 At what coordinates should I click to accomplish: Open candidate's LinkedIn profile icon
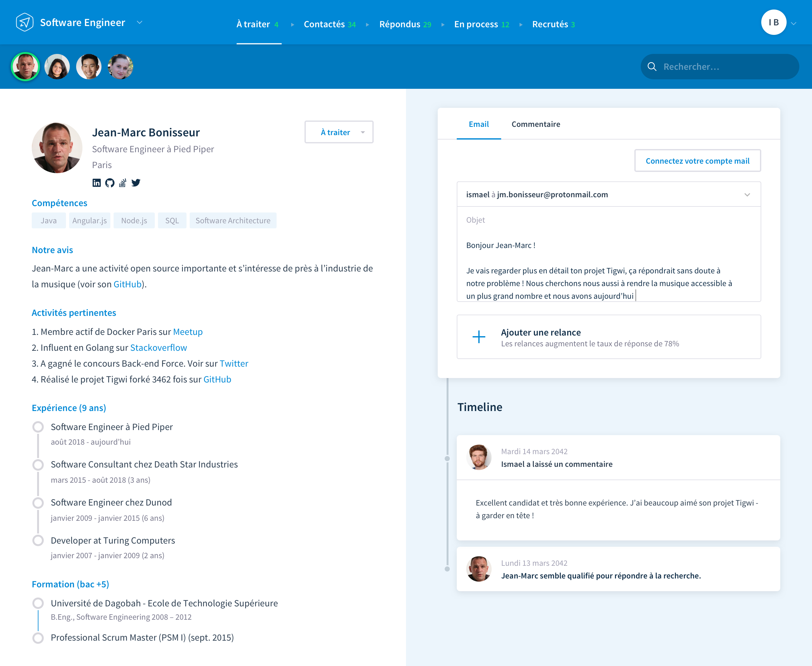point(97,183)
